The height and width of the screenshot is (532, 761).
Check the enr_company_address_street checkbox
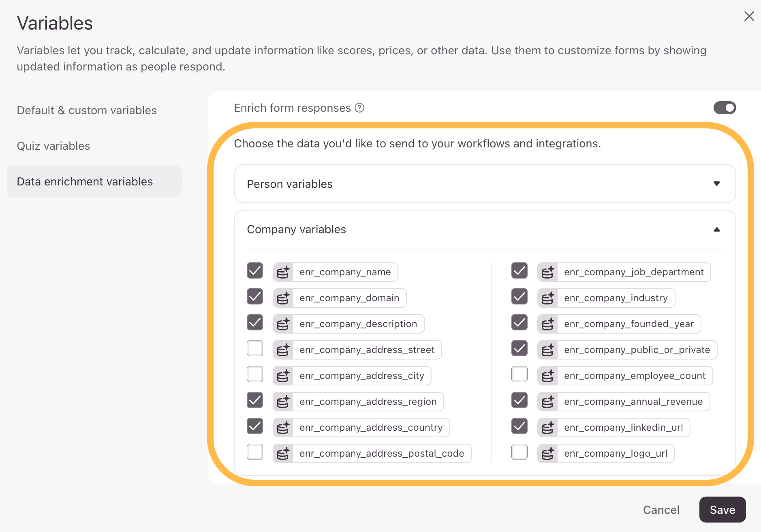coord(255,348)
